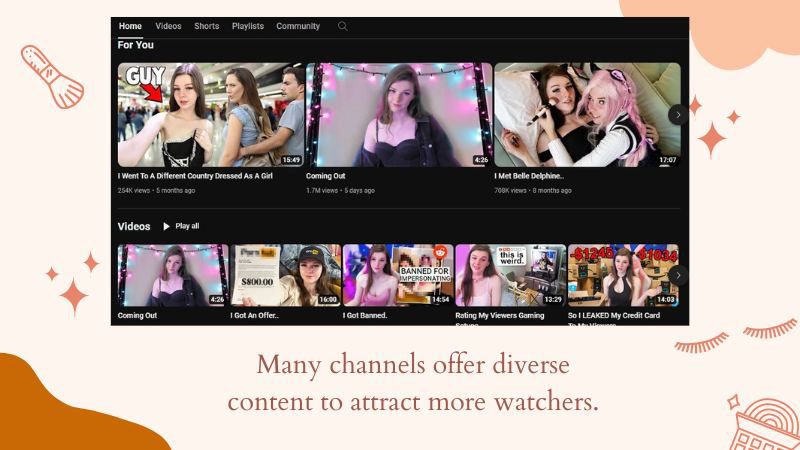Open the Community tab

pyautogui.click(x=298, y=26)
